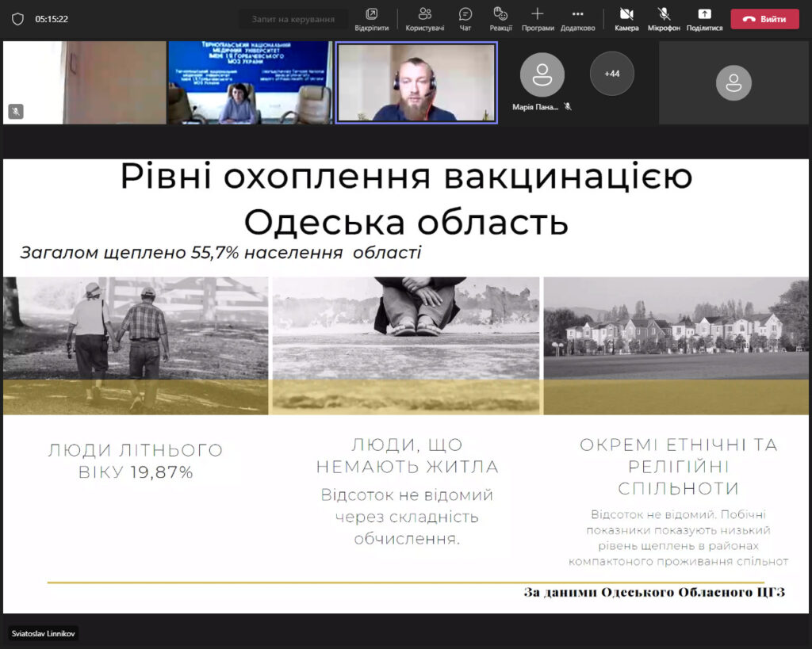Select the conference room video tile
Image resolution: width=812 pixels, height=649 pixels.
(249, 82)
